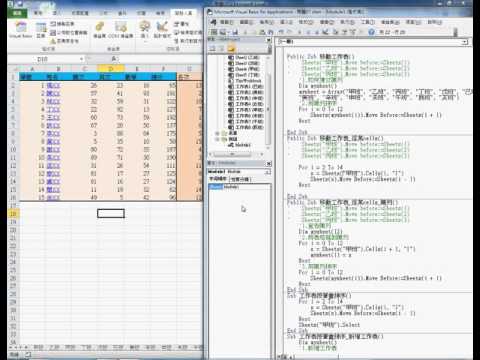Image resolution: width=480 pixels, height=360 pixels.
Task: Expand the folder directly above Module1
Action: pyautogui.click(x=217, y=139)
